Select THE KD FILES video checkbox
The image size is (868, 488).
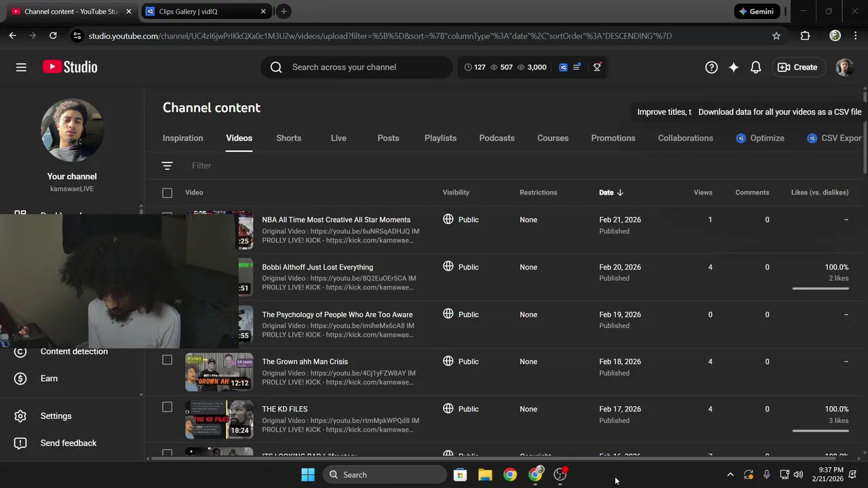[167, 407]
